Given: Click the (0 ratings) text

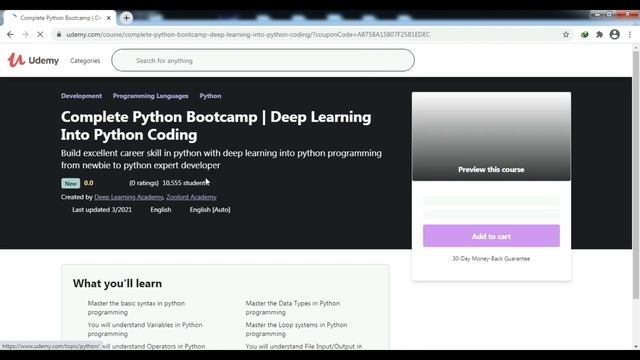Looking at the screenshot, I should (x=144, y=183).
